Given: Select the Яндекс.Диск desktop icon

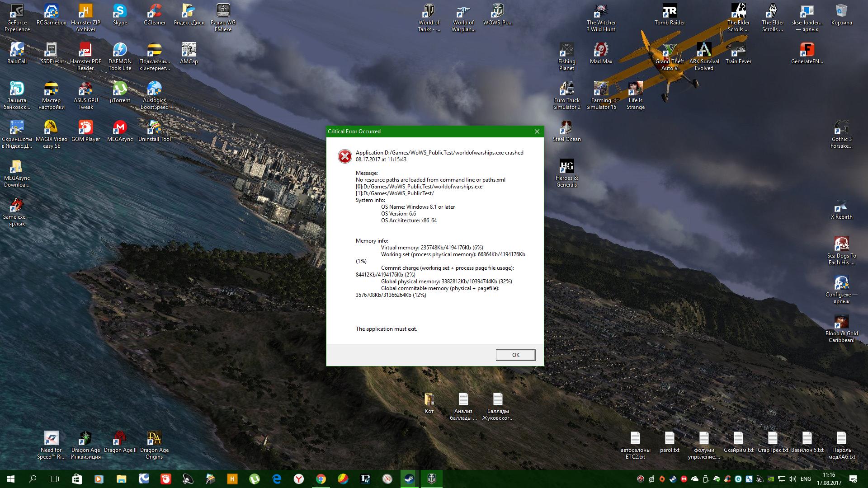Looking at the screenshot, I should (x=189, y=15).
